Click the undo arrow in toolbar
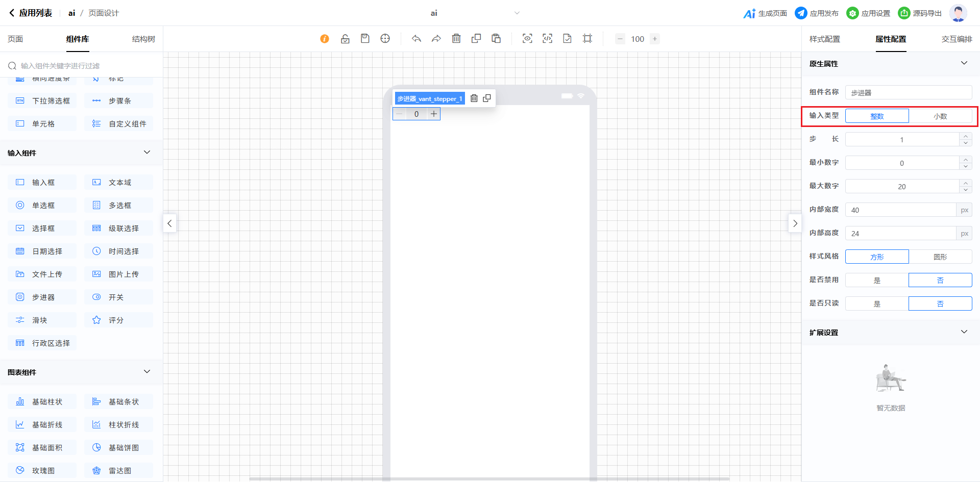Image resolution: width=980 pixels, height=482 pixels. (416, 39)
